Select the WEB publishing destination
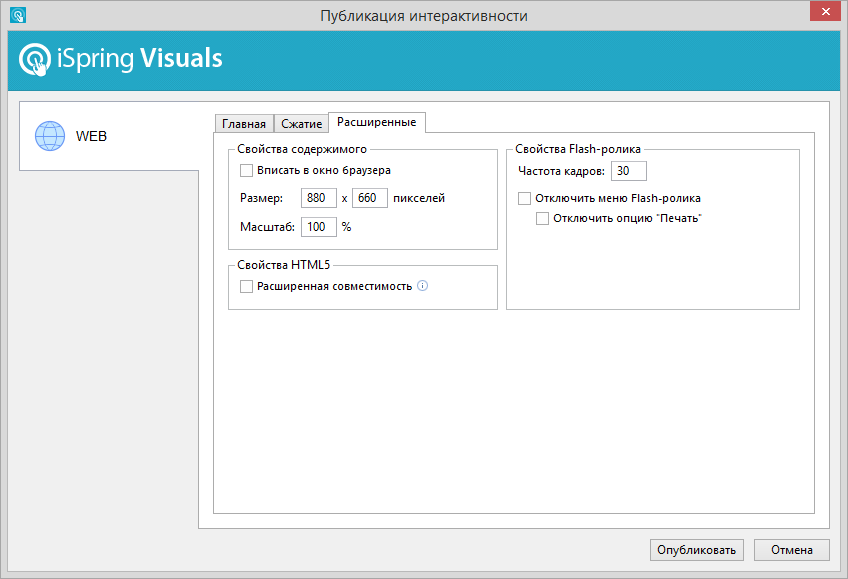Screen dimensions: 848x579 [x=109, y=136]
